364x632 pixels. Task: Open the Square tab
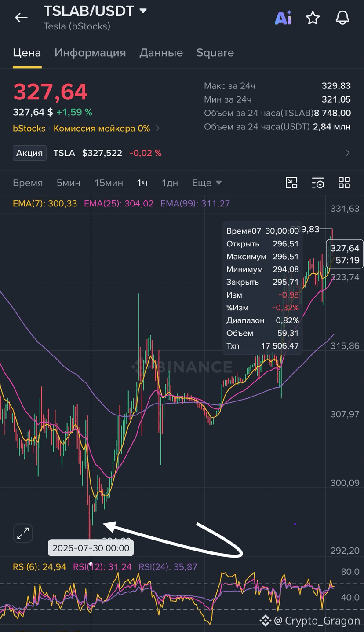215,53
